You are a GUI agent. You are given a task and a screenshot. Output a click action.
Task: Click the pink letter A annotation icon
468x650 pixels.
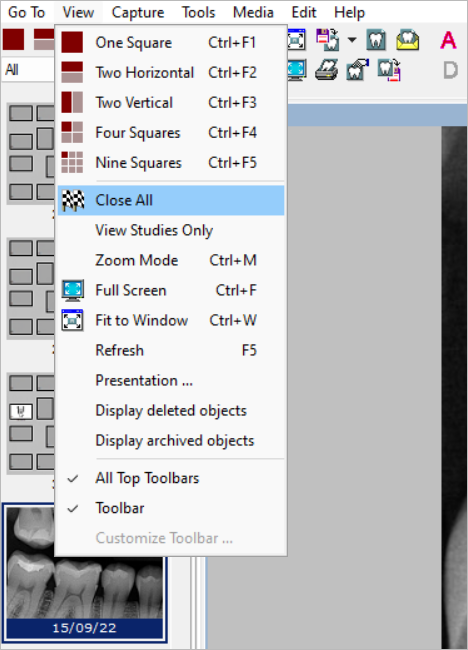coord(449,41)
